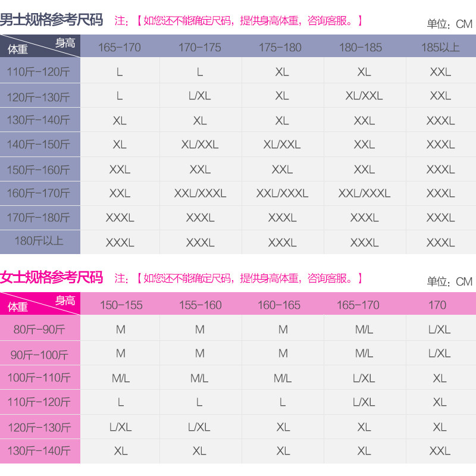Select XXL in men's 110斤-120斤 row

(440, 72)
